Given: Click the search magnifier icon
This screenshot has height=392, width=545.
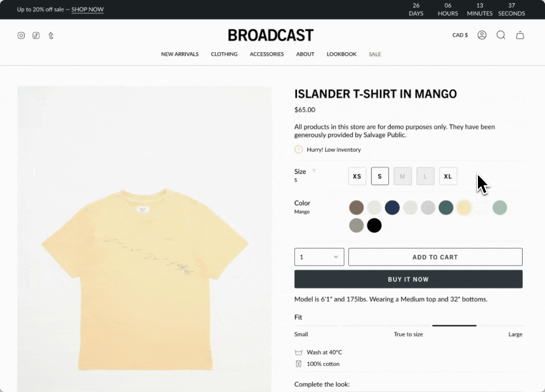Looking at the screenshot, I should 501,35.
